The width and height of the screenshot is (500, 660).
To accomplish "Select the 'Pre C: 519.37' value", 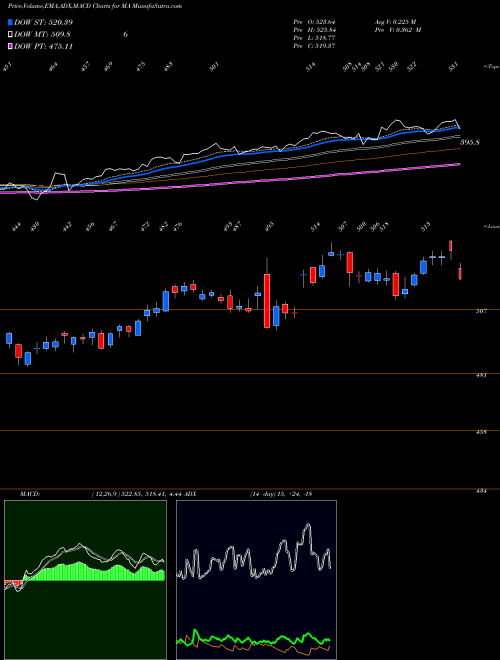I will click(314, 46).
